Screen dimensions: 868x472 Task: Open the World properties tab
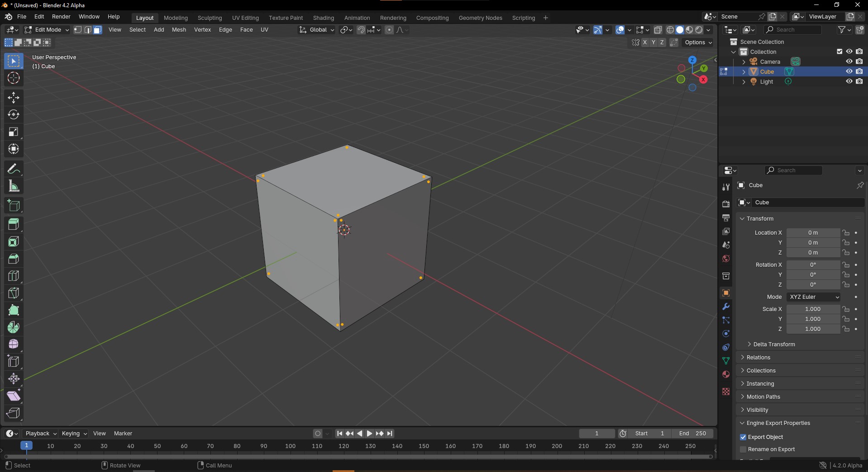tap(726, 259)
